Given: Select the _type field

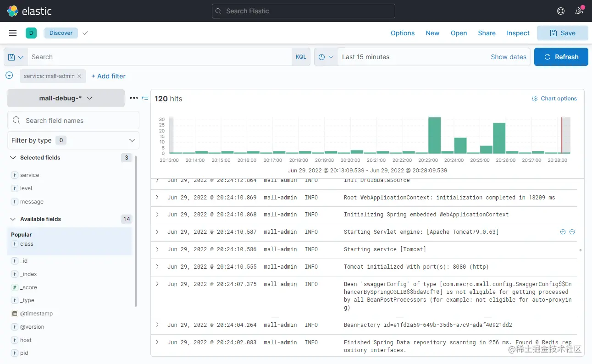Looking at the screenshot, I should coord(27,300).
